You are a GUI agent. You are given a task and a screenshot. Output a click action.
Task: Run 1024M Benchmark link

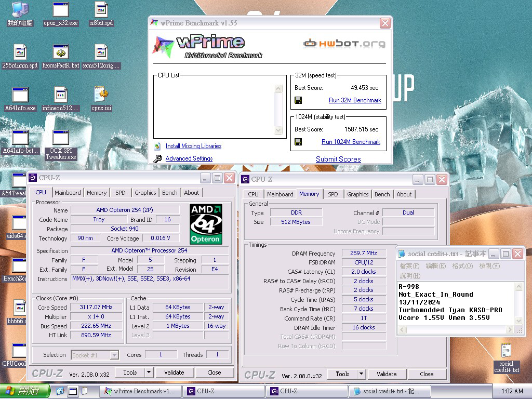(351, 142)
